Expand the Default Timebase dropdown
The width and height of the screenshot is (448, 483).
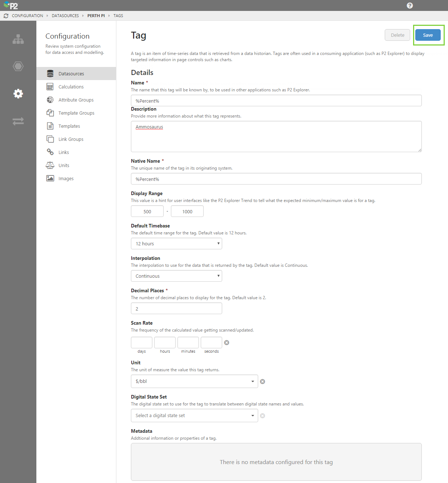tap(176, 244)
